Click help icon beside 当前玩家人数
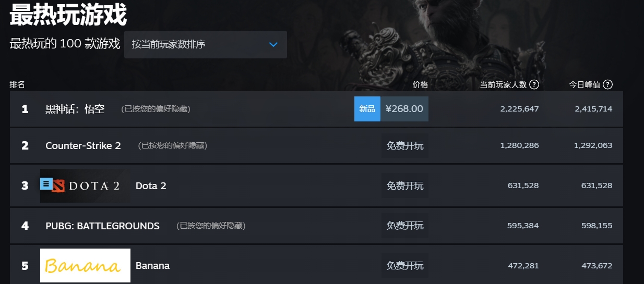This screenshot has width=644, height=284. tap(534, 84)
